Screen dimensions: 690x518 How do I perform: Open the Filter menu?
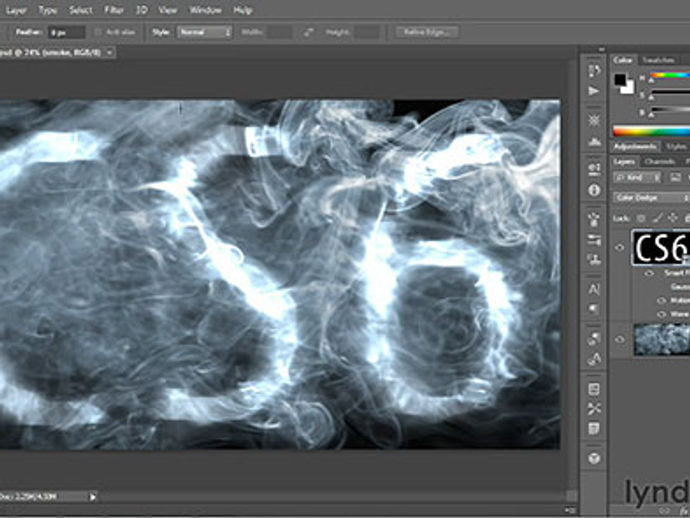pyautogui.click(x=114, y=10)
